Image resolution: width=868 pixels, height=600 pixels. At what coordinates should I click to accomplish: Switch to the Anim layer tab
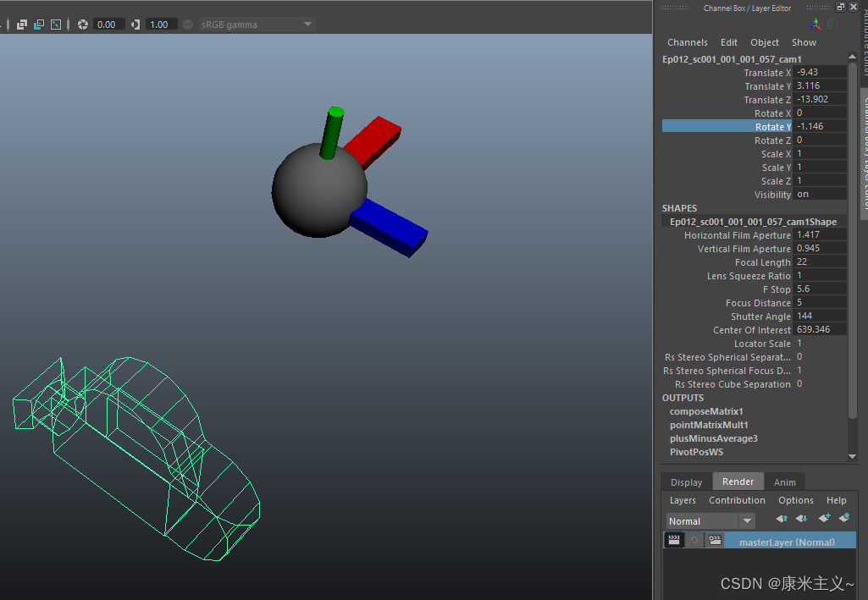(x=784, y=482)
